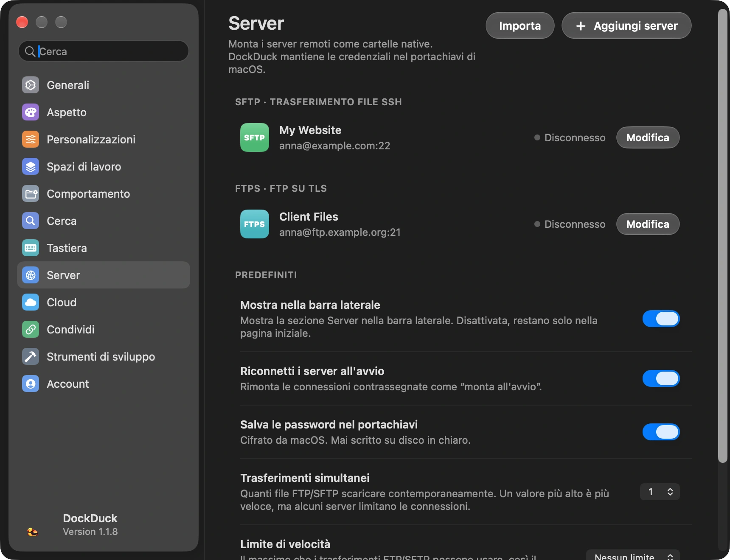The width and height of the screenshot is (730, 560).
Task: Click the teal FTPS server icon
Action: (x=255, y=224)
